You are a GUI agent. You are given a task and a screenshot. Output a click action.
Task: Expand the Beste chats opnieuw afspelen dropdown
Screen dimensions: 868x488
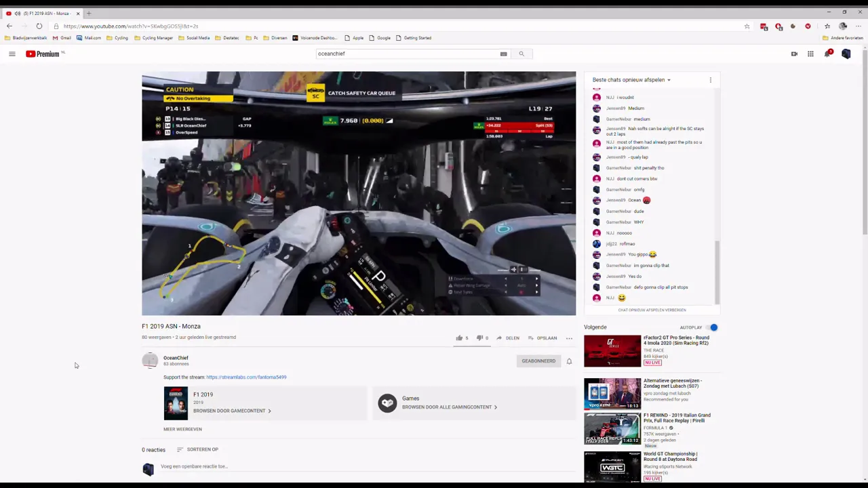pyautogui.click(x=631, y=80)
